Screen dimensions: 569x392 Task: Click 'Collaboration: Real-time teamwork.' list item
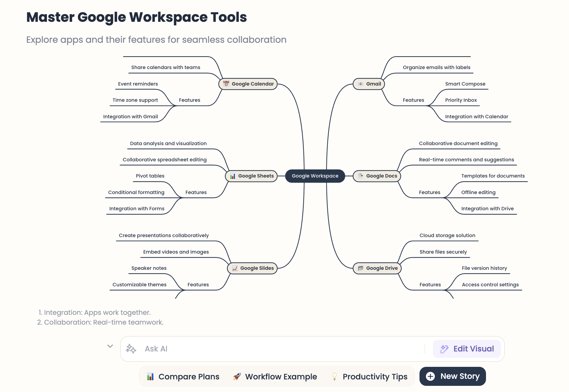click(104, 322)
